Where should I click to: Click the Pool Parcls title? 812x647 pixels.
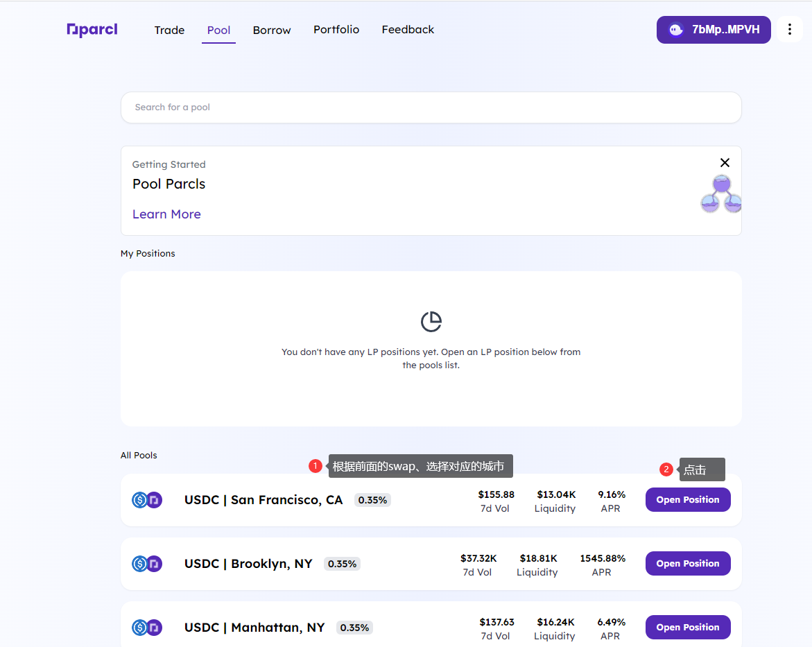[169, 184]
